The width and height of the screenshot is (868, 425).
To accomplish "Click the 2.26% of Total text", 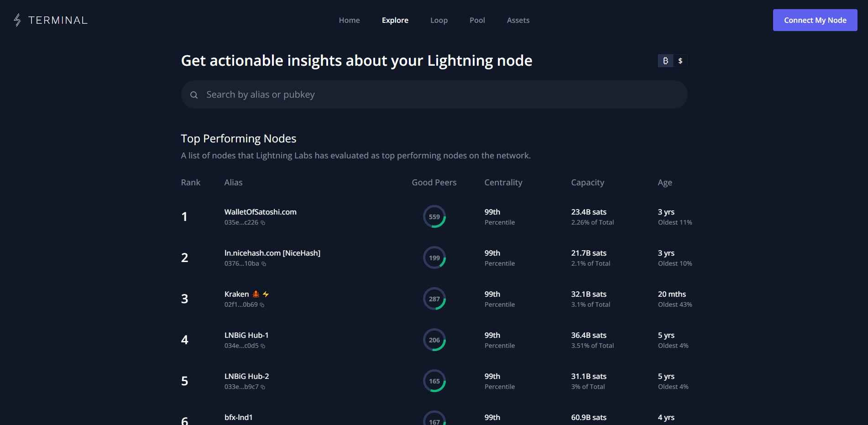I will point(592,222).
